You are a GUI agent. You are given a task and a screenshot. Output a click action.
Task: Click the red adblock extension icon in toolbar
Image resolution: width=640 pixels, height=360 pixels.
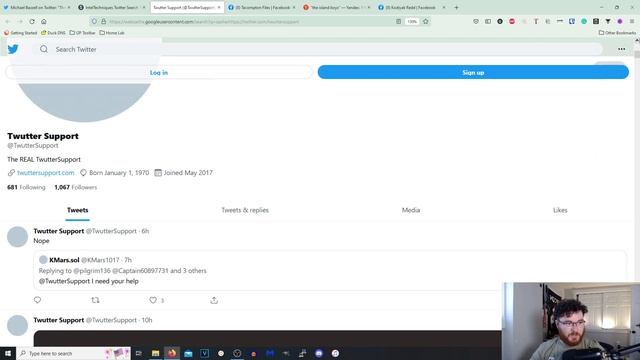click(x=512, y=21)
